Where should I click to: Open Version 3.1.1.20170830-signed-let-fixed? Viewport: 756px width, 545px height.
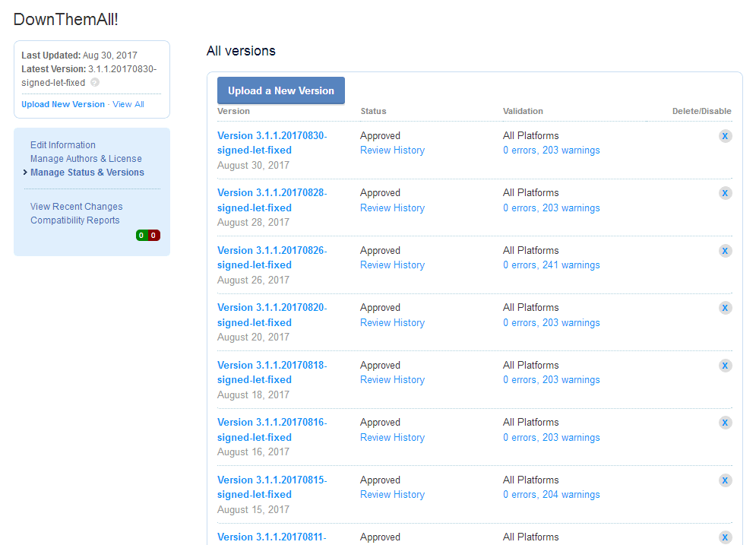pos(272,143)
